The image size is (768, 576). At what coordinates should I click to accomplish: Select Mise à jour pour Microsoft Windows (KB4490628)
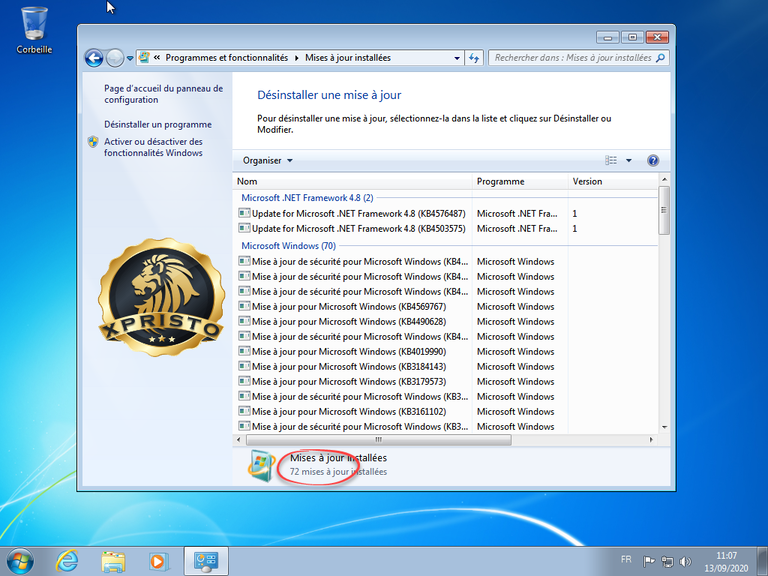[x=349, y=322]
